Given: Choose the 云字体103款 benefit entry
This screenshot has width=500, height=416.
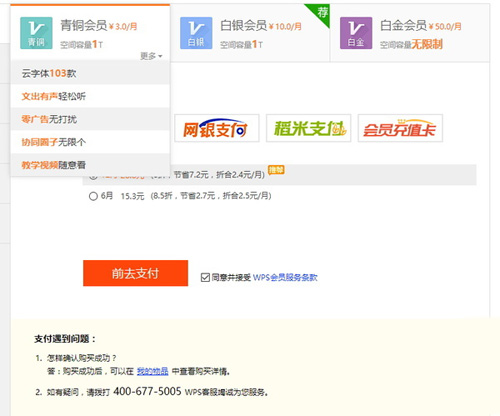Looking at the screenshot, I should click(x=90, y=73).
